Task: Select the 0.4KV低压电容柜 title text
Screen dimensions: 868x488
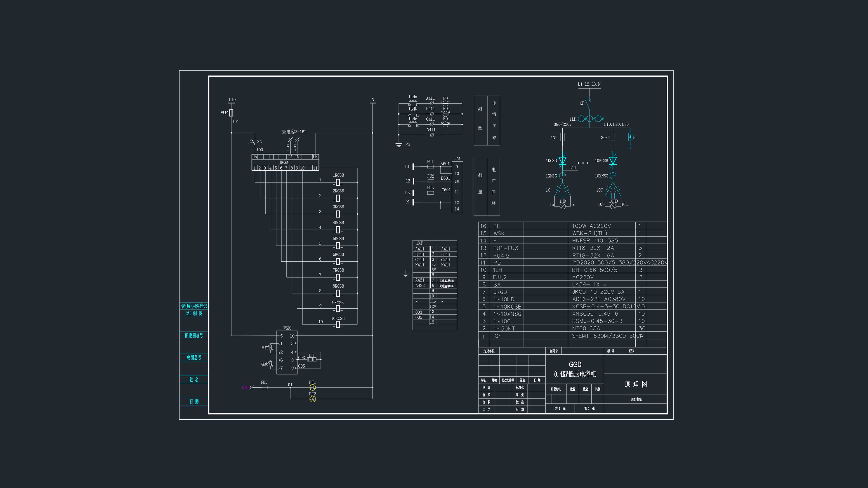Action: click(x=575, y=374)
